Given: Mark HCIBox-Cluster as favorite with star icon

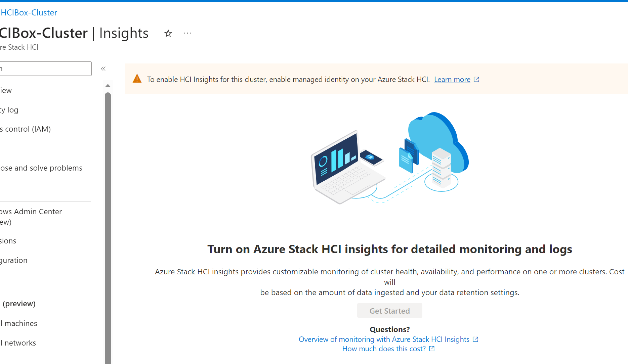Looking at the screenshot, I should tap(168, 33).
